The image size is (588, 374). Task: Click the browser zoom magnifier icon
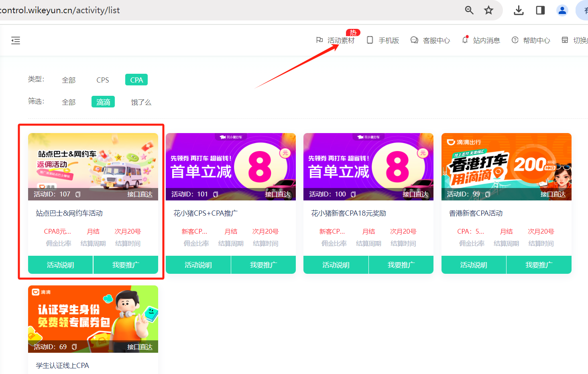[x=469, y=10]
